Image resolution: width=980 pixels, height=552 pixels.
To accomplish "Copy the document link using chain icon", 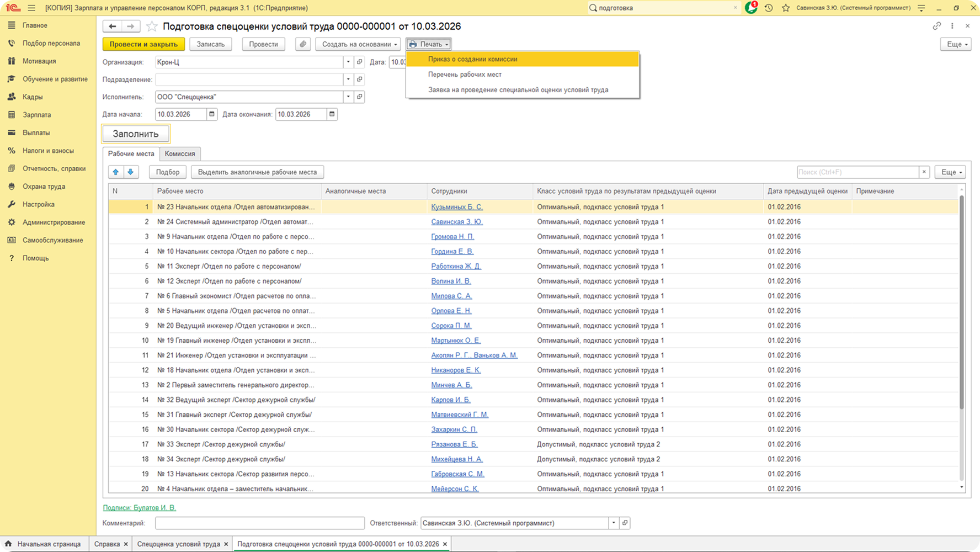I will point(936,26).
